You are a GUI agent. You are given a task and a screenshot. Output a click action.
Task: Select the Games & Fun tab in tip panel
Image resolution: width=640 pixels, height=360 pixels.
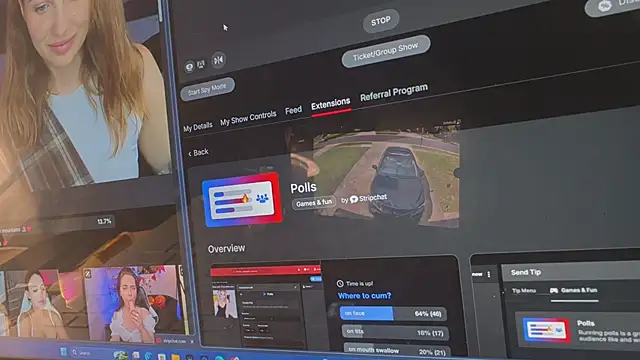coord(574,290)
